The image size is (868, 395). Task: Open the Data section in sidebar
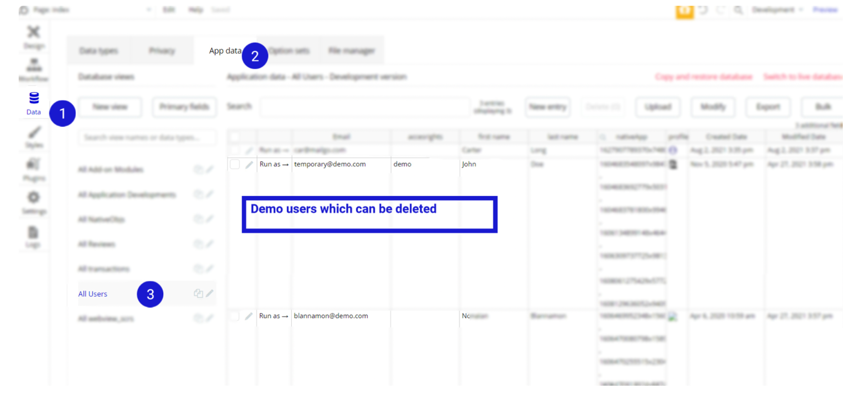pos(34,103)
